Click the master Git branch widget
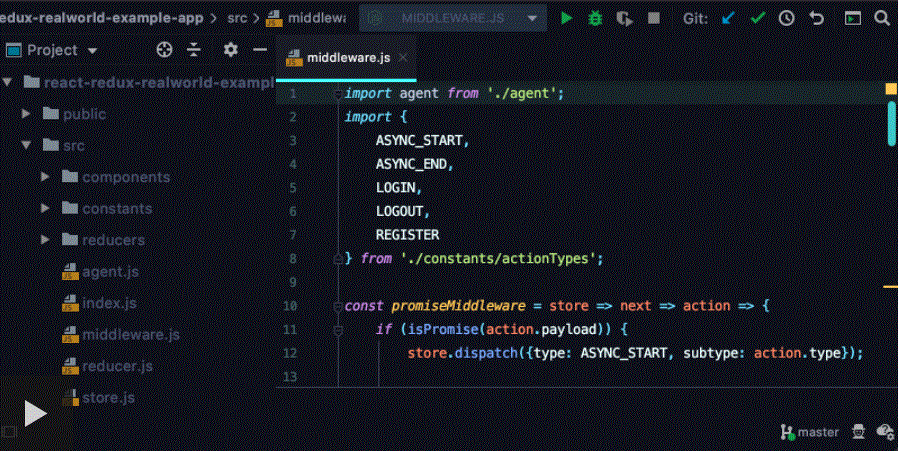 (810, 432)
